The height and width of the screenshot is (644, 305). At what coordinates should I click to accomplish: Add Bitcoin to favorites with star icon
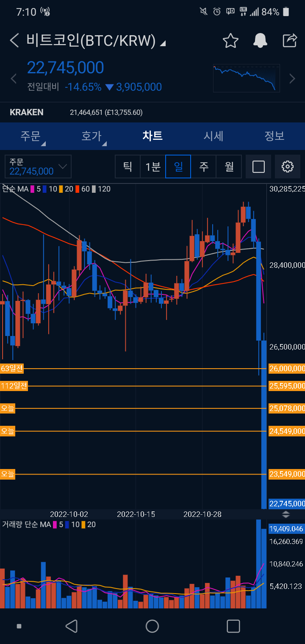230,41
